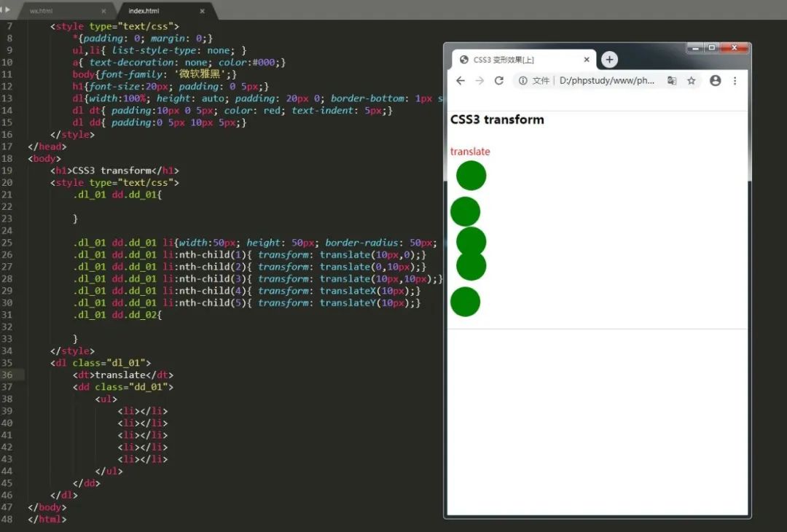
Task: Click line number 7 in the gutter
Action: point(9,26)
